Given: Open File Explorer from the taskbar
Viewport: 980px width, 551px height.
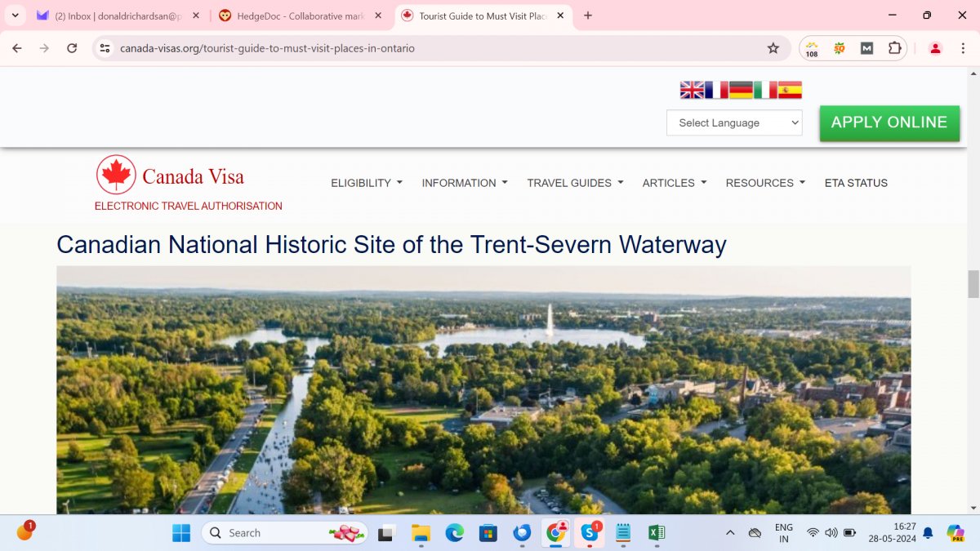Looking at the screenshot, I should 421,533.
